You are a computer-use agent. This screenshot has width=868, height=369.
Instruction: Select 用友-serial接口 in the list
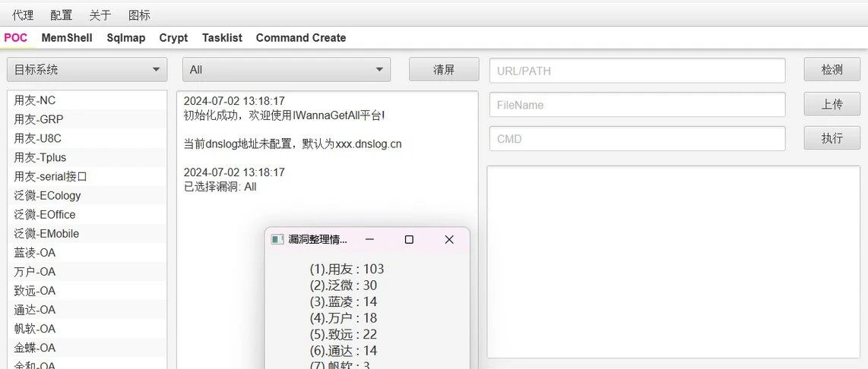click(87, 176)
